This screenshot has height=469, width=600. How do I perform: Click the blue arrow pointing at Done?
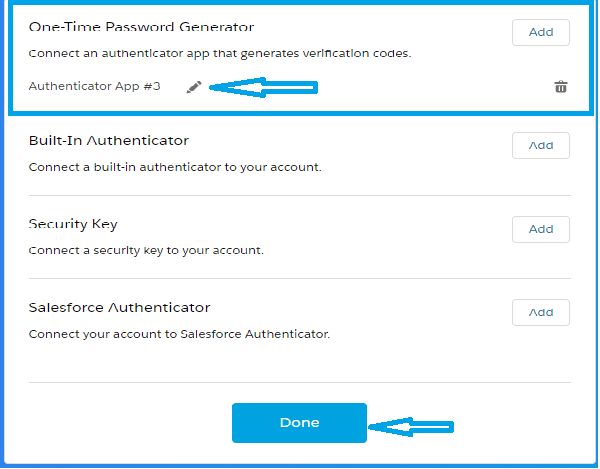point(412,427)
